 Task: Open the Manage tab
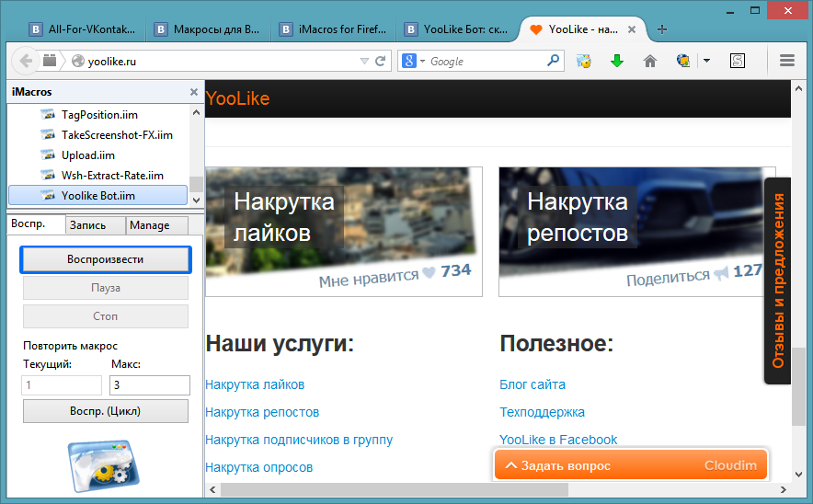click(x=156, y=225)
